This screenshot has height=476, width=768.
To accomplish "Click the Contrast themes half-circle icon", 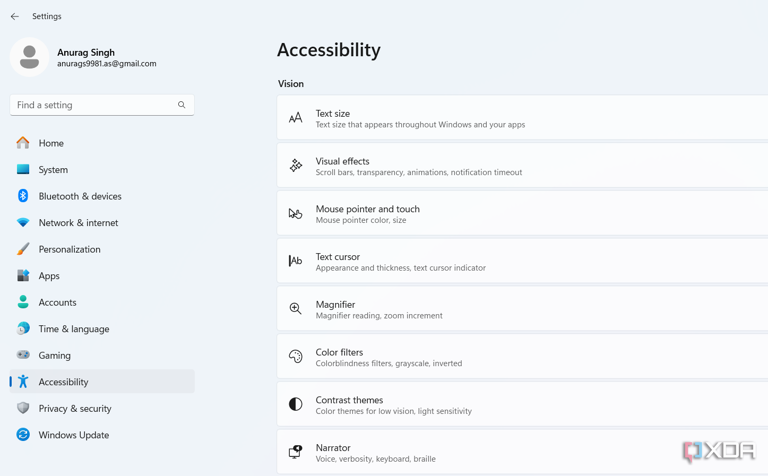I will pyautogui.click(x=295, y=404).
